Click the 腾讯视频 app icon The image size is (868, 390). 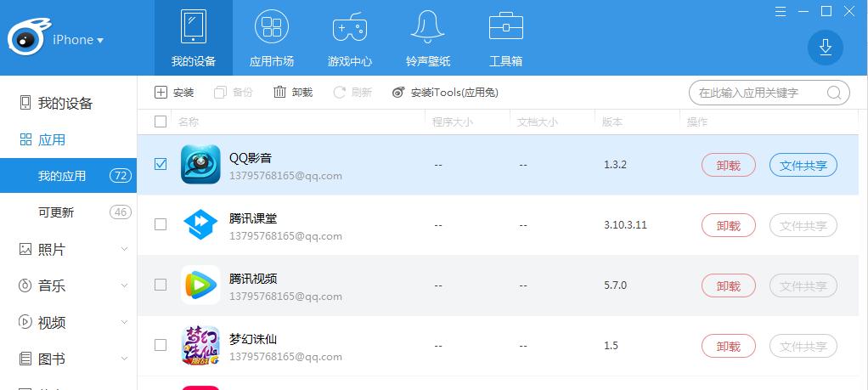[x=200, y=285]
